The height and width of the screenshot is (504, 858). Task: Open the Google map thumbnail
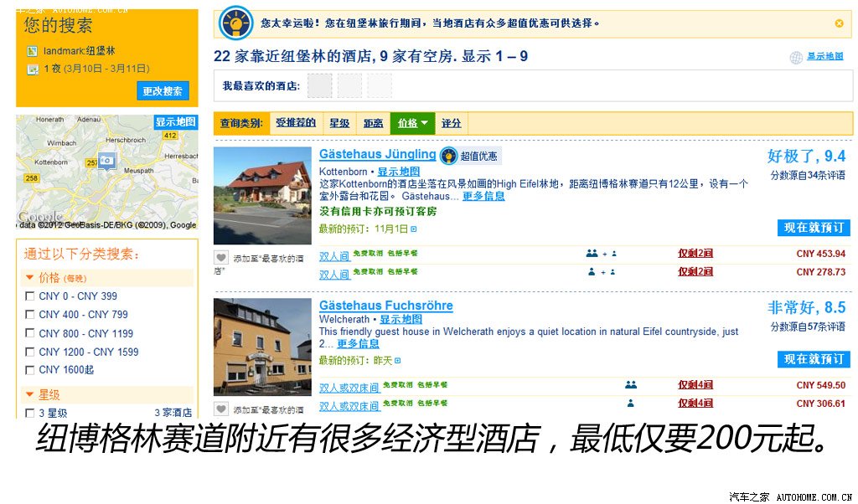coord(107,172)
